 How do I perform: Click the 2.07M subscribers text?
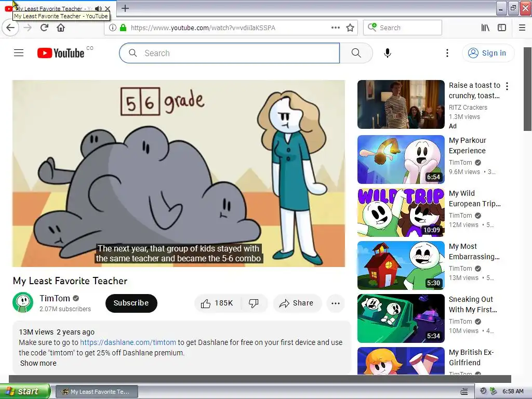click(x=65, y=309)
